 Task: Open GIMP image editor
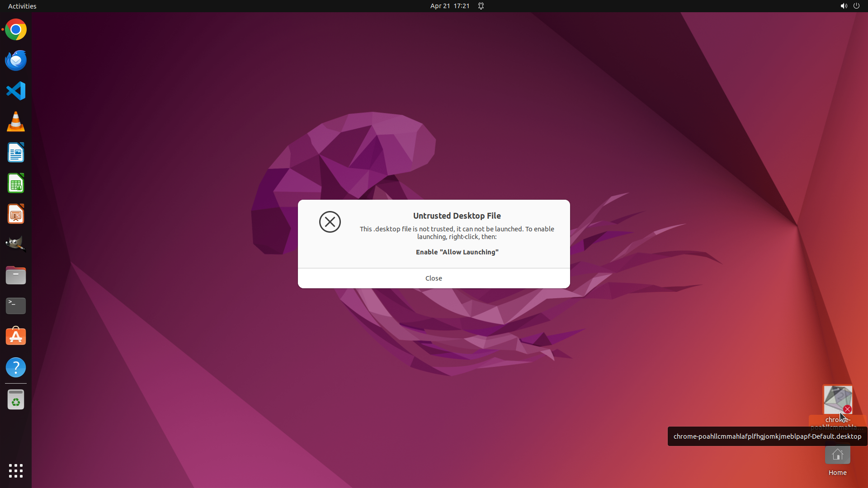(x=16, y=244)
